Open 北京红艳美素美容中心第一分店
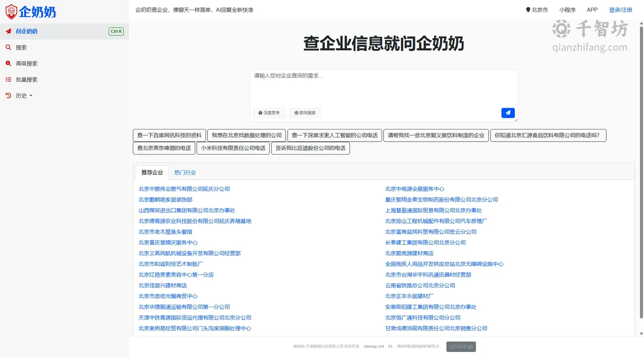 click(176, 275)
